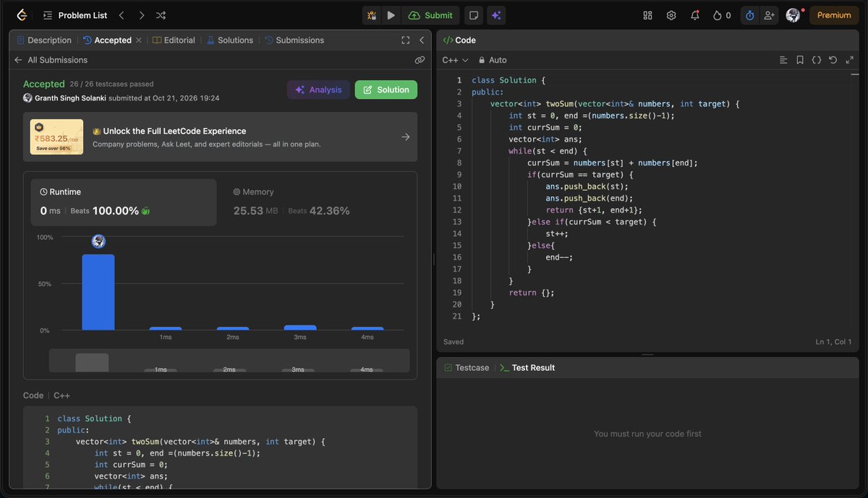This screenshot has height=498, width=868.
Task: Click the green Solution button
Action: pos(386,90)
